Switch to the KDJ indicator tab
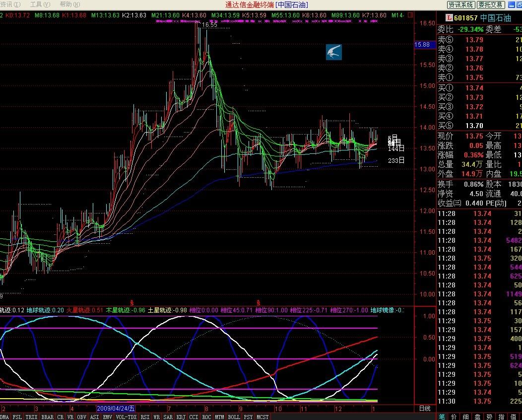This screenshot has height=420, width=522. [x=181, y=417]
